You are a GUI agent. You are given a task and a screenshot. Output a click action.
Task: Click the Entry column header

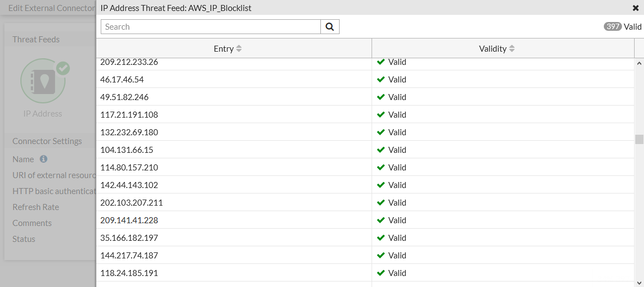223,49
